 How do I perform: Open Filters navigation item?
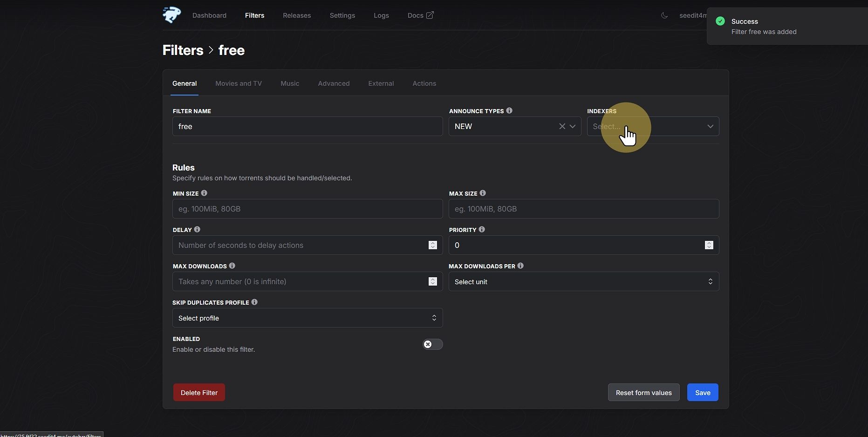pos(254,15)
